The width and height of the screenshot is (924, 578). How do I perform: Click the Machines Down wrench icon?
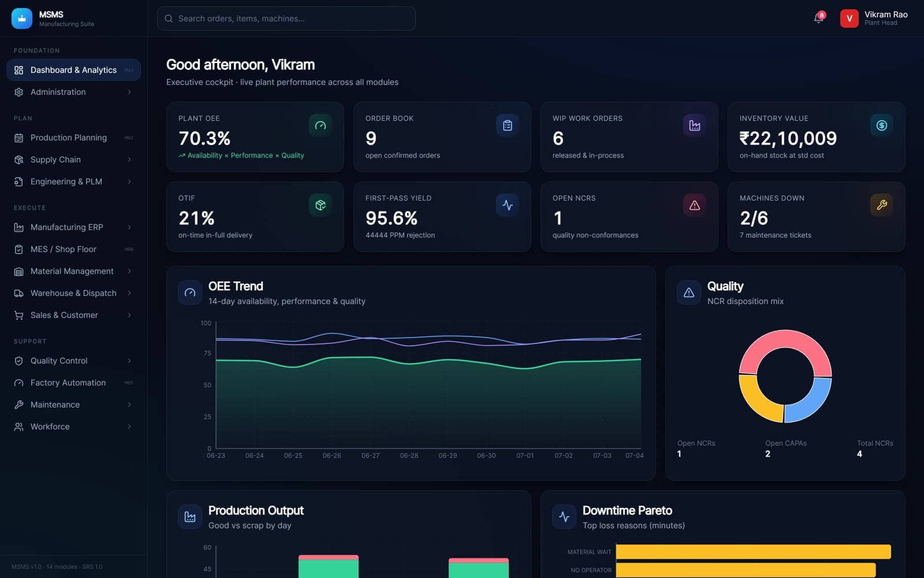[x=882, y=205]
